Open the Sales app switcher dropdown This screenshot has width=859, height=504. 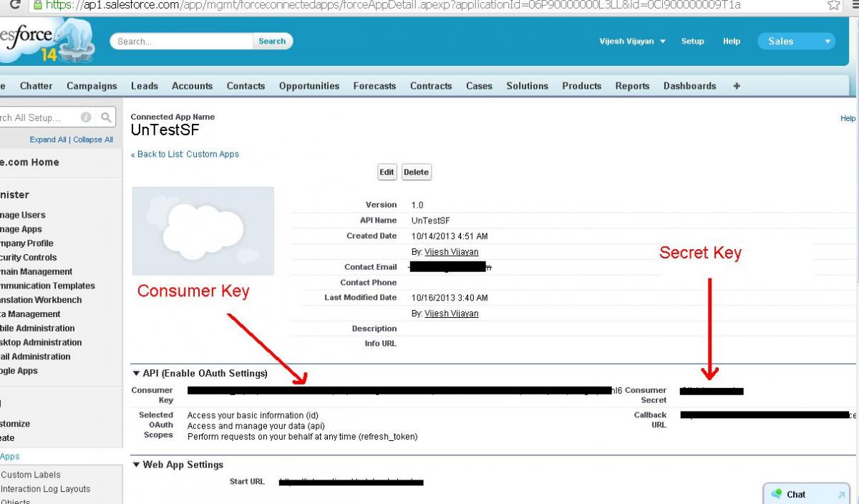(797, 42)
